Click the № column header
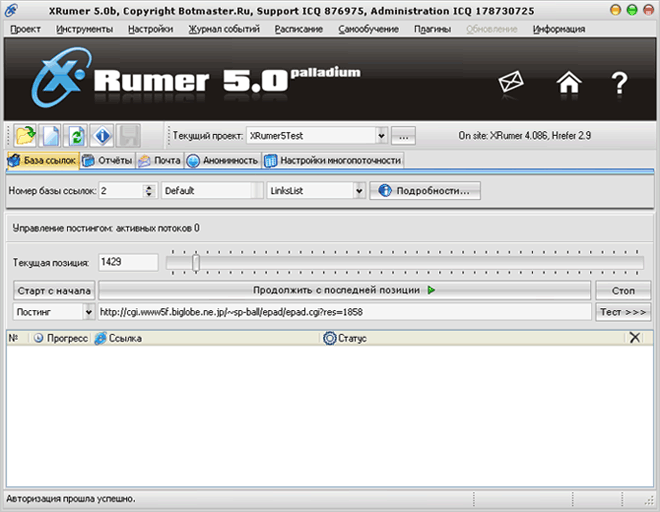The image size is (660, 512). [16, 338]
